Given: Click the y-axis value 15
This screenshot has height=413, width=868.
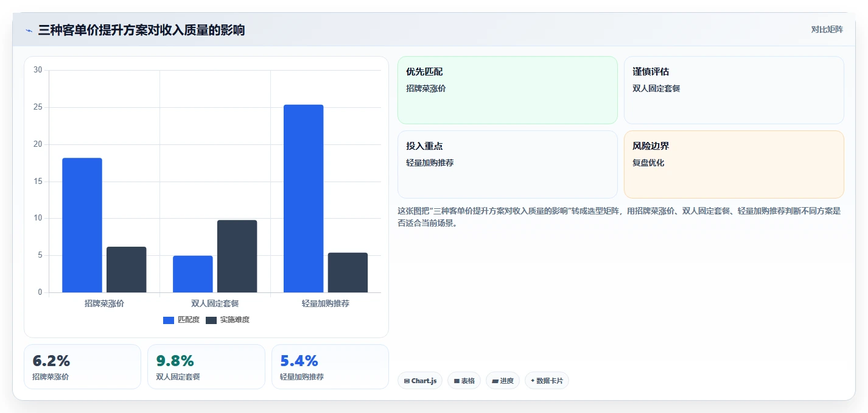Looking at the screenshot, I should (38, 182).
